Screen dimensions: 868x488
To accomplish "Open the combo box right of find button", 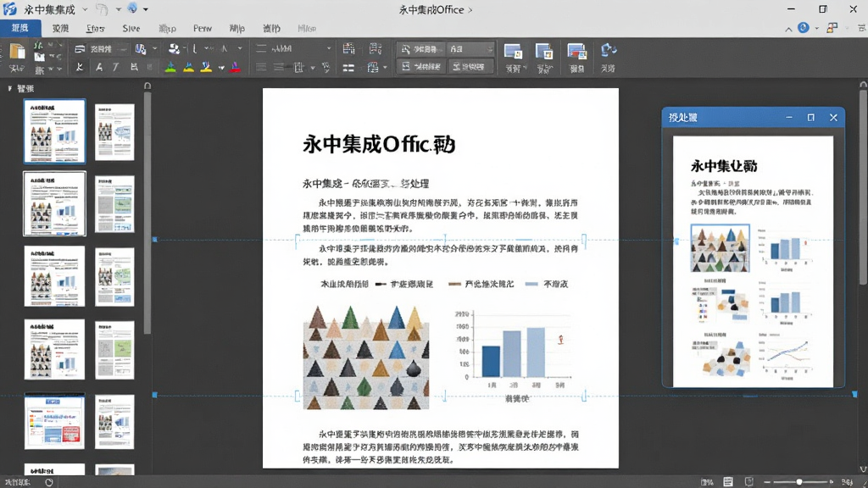I will click(x=470, y=49).
